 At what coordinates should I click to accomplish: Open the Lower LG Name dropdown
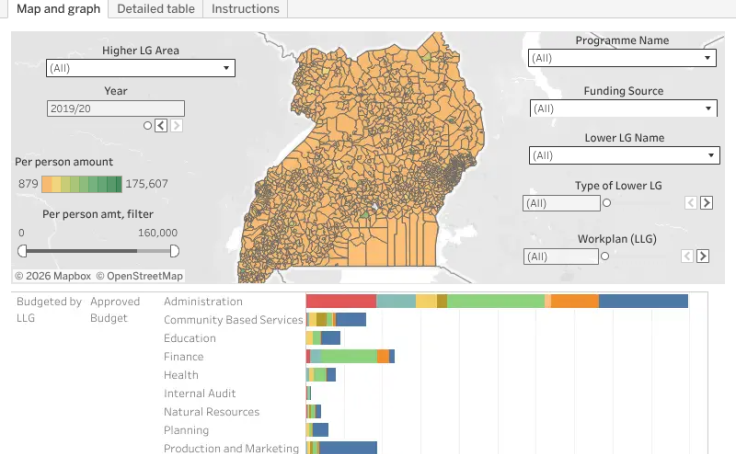(x=624, y=155)
